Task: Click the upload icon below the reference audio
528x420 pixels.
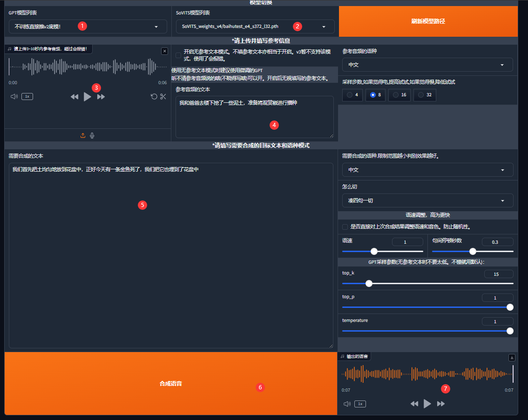Action: 83,135
